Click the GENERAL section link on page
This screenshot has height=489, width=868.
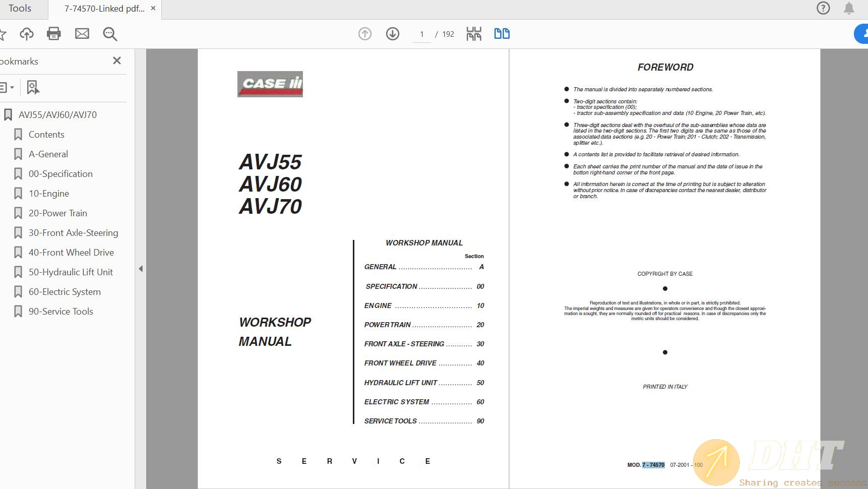pos(424,267)
